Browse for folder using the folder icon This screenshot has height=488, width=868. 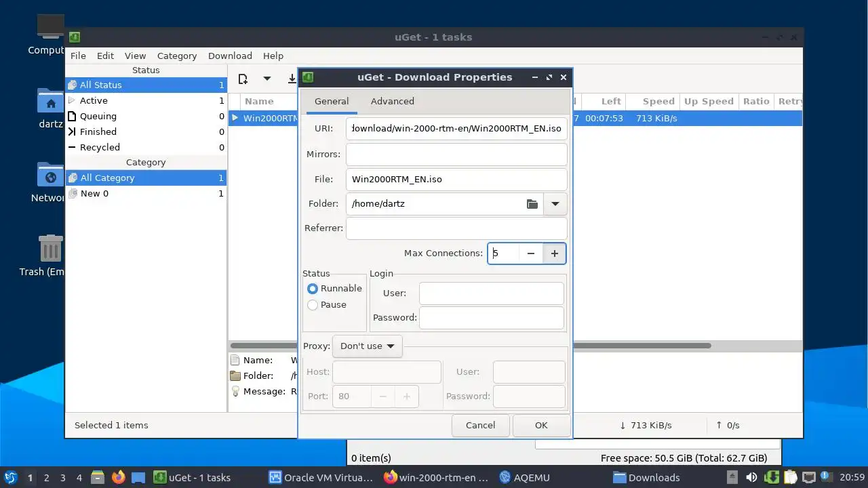click(x=532, y=204)
